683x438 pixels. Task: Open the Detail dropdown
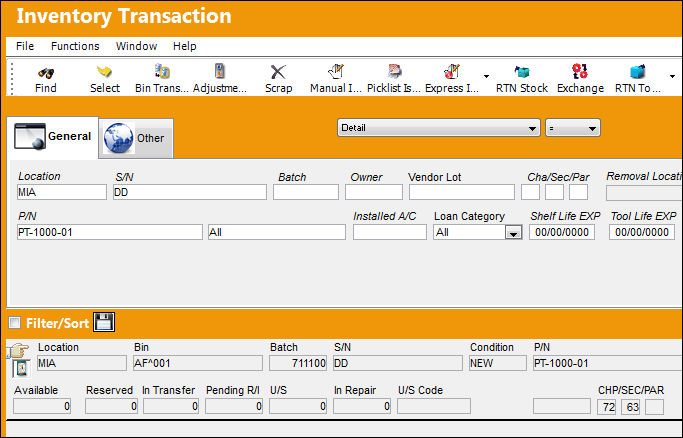439,128
